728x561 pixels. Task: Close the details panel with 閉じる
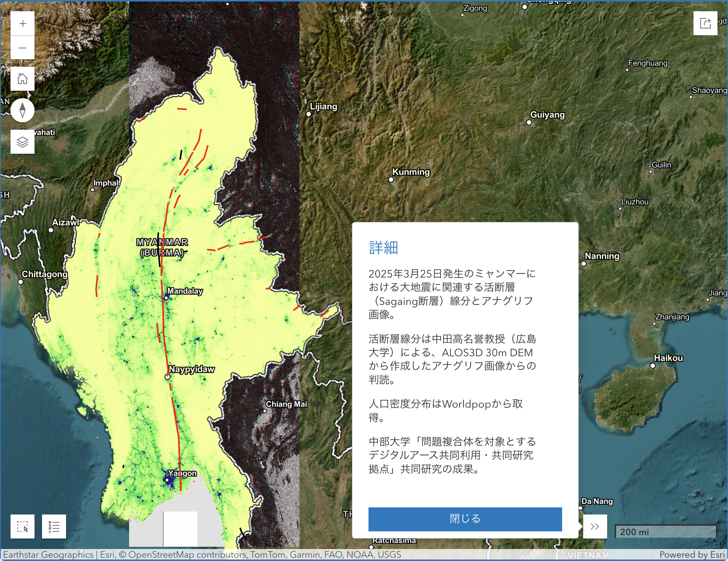pos(465,519)
